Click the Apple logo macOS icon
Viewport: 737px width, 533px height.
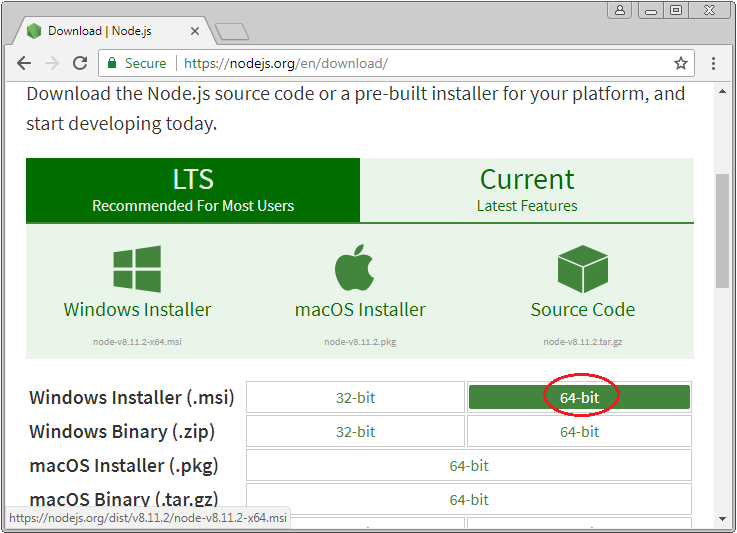[354, 267]
